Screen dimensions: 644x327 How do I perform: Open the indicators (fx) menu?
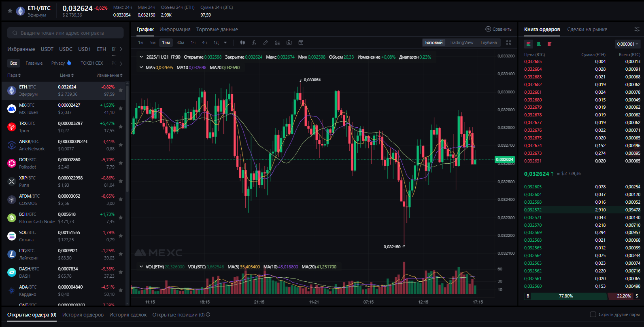coord(254,42)
